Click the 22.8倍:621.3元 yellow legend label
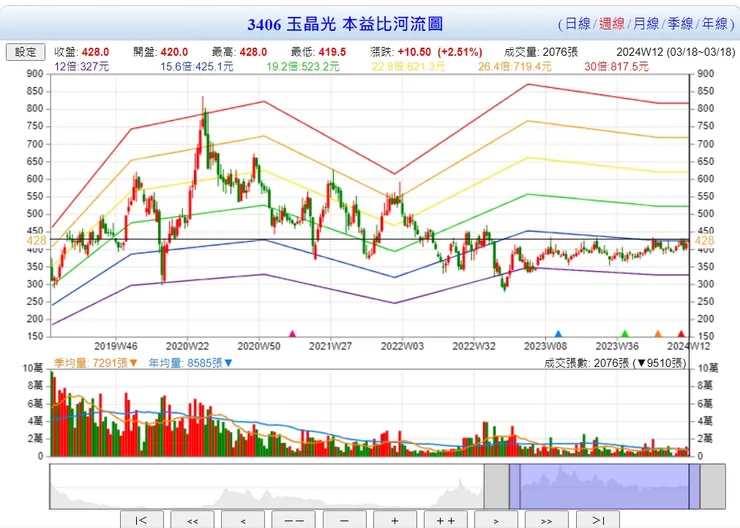 click(408, 67)
